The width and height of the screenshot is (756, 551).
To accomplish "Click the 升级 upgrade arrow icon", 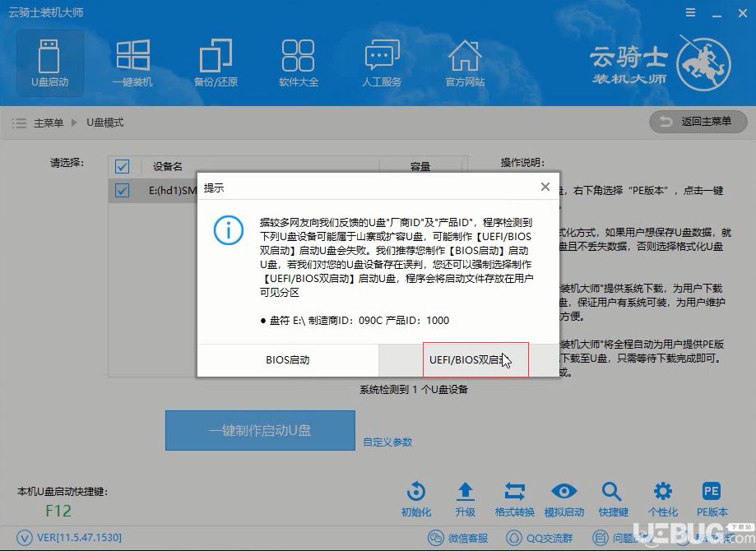I will (x=466, y=491).
